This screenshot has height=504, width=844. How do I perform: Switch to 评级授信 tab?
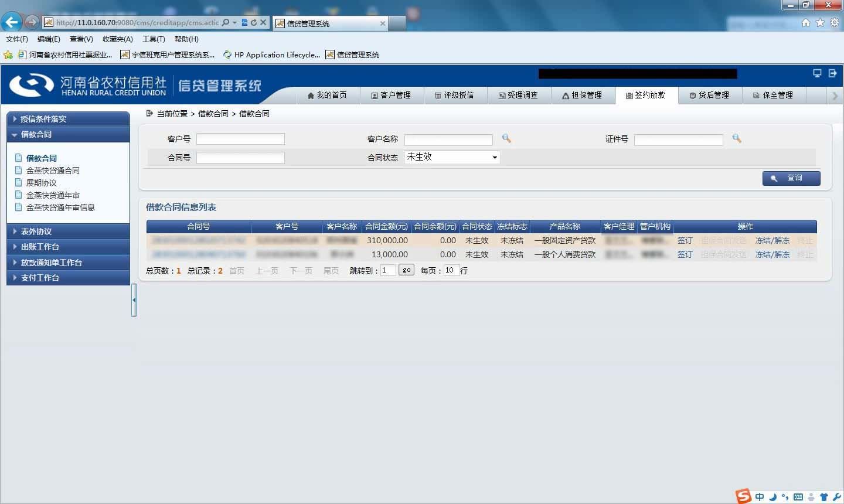[454, 95]
